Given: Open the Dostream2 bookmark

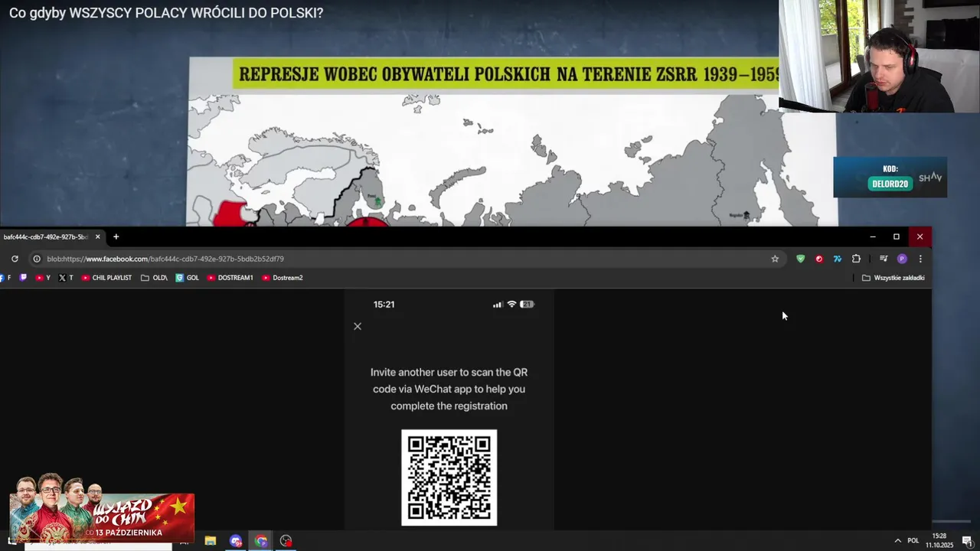Looking at the screenshot, I should 283,278.
